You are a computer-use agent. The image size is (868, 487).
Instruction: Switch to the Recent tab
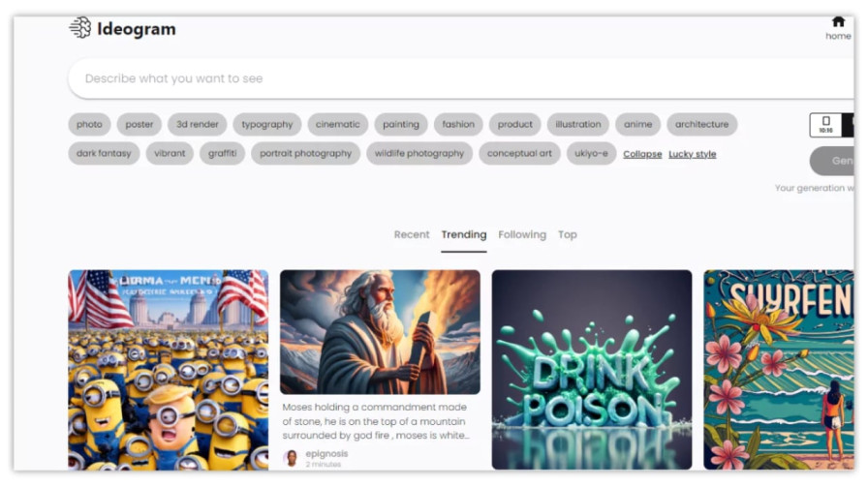pyautogui.click(x=412, y=234)
